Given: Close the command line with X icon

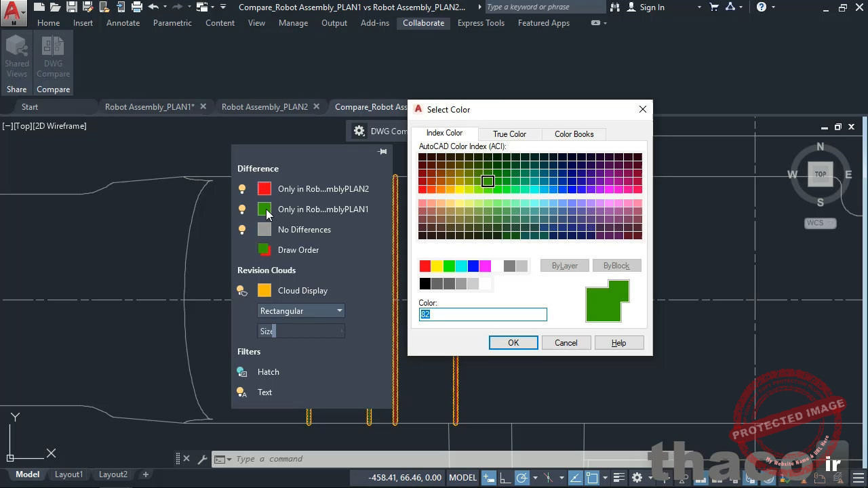Looking at the screenshot, I should tap(186, 459).
